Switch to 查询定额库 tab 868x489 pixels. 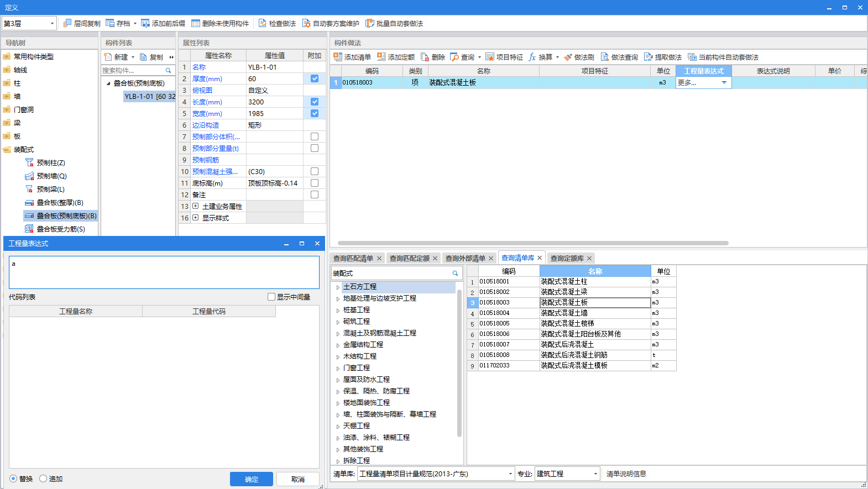[567, 258]
